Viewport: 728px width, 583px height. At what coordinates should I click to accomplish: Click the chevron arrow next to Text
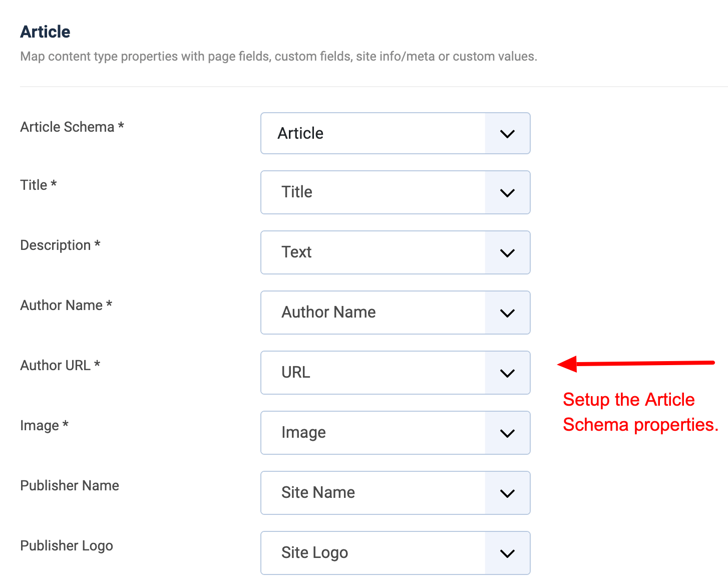click(507, 253)
